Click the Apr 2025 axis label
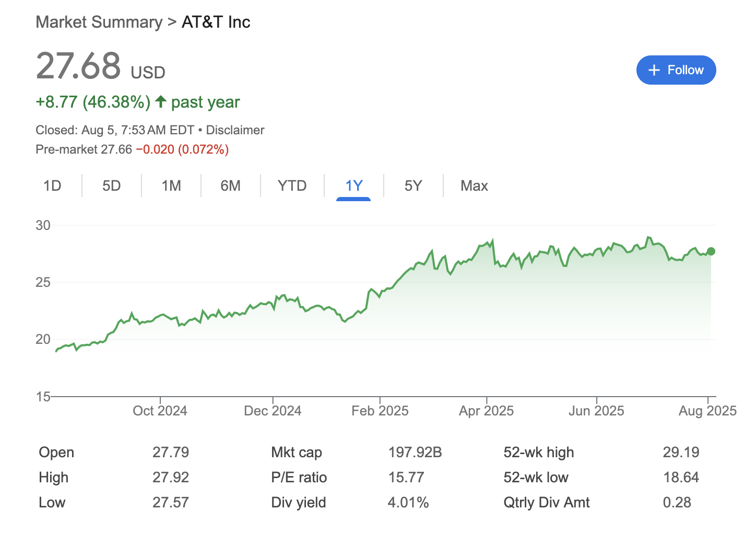This screenshot has height=533, width=756. click(x=486, y=411)
